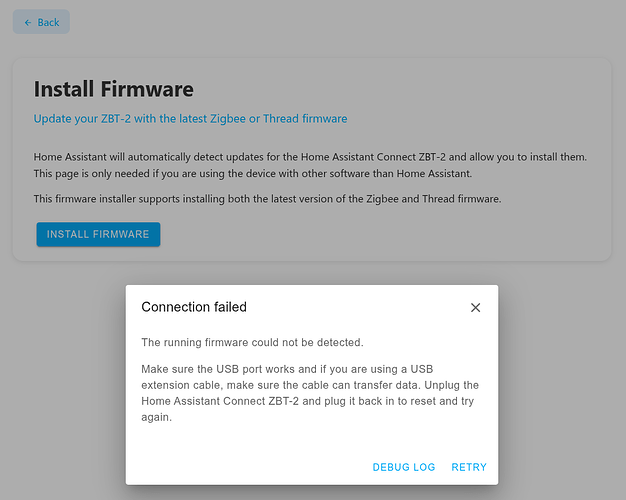Click the dimmed backdrop right of the Back button

(x=300, y=22)
